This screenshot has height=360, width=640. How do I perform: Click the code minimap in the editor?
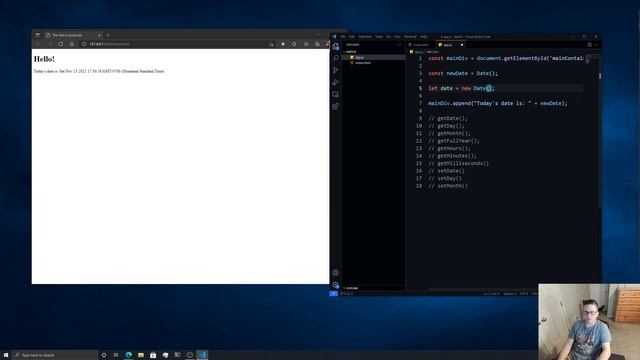coord(591,59)
